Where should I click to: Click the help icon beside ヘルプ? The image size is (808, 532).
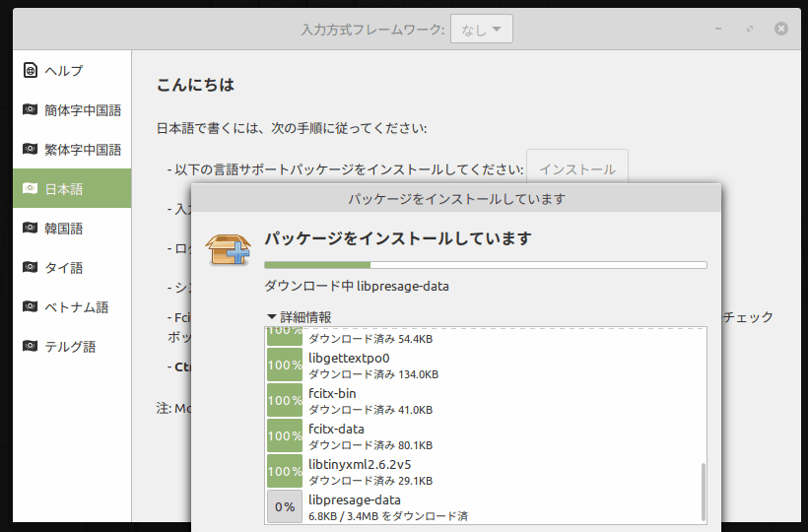[x=31, y=70]
